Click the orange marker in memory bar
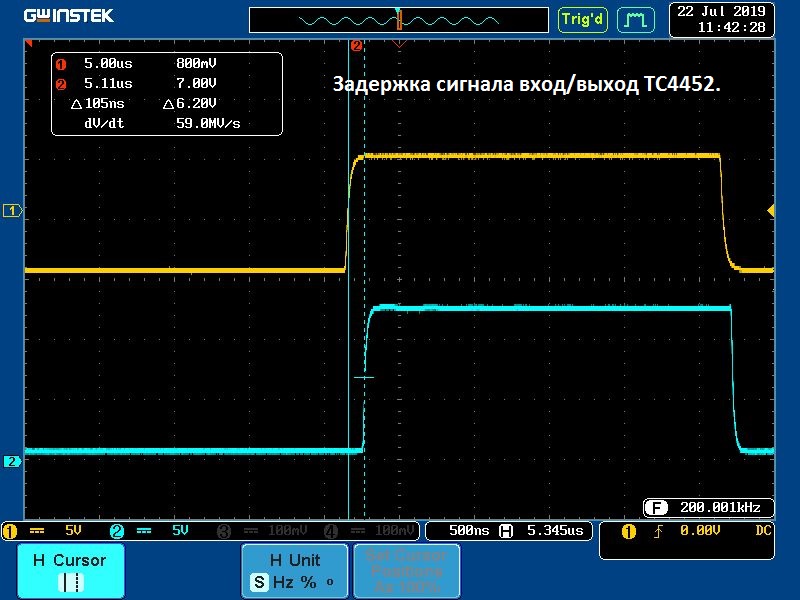Viewport: 800px width, 600px height. pos(399,22)
